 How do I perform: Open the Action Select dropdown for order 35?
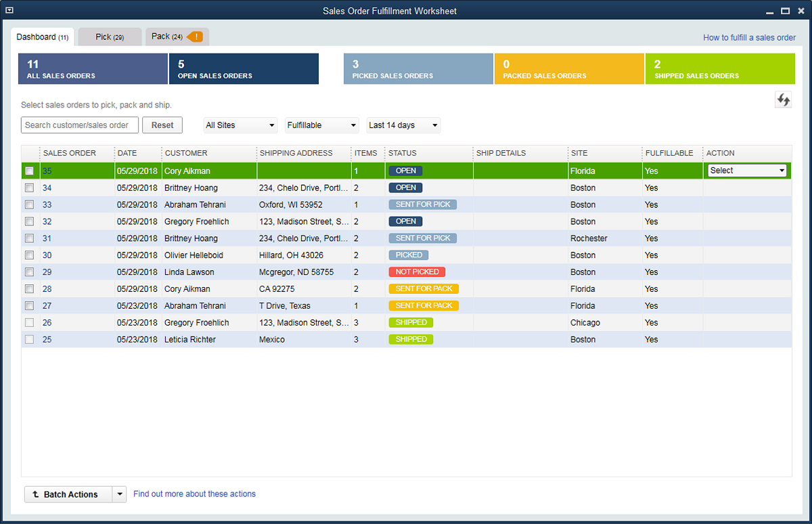(x=746, y=170)
